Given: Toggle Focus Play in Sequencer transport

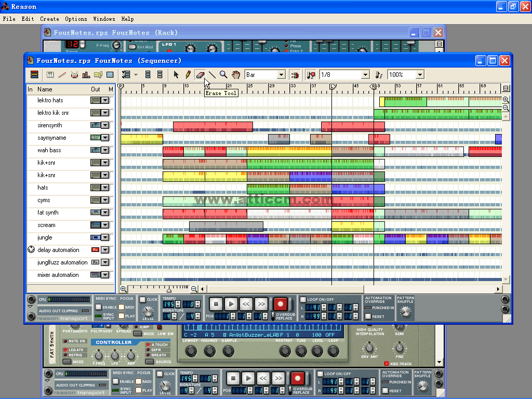Looking at the screenshot, I should coord(121,316).
